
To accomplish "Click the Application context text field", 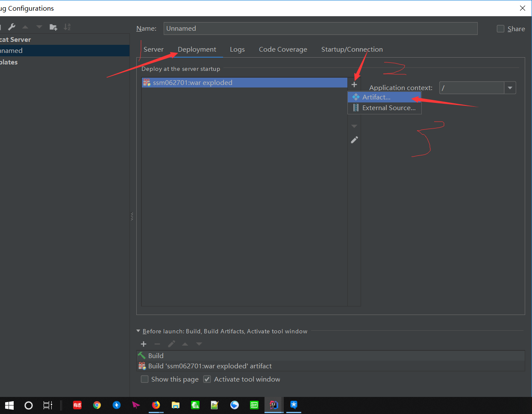I will (472, 88).
